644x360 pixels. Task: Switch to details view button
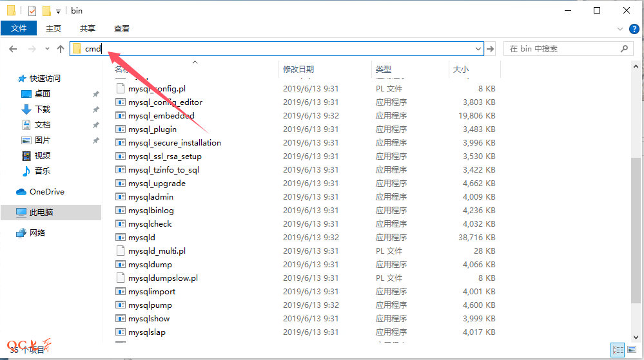618,350
